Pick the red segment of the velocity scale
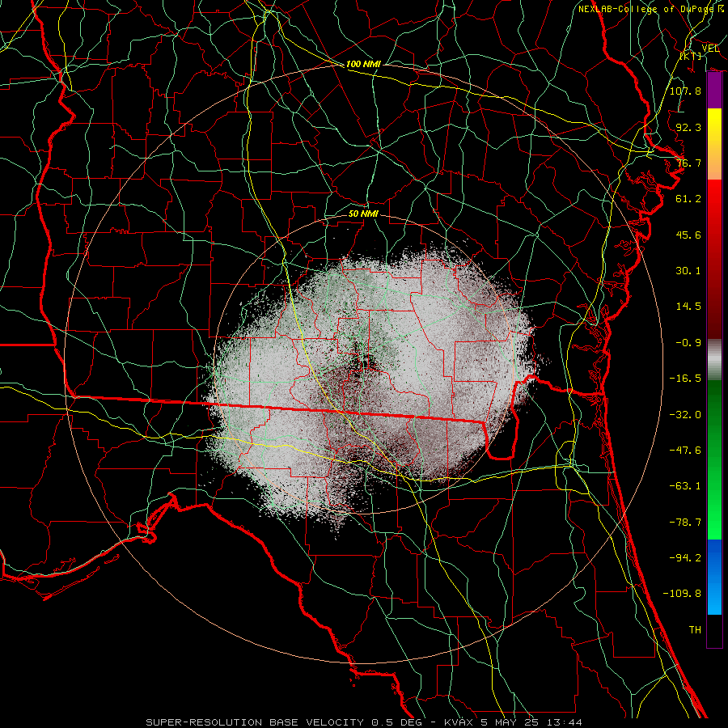728x728 pixels. (x=714, y=259)
